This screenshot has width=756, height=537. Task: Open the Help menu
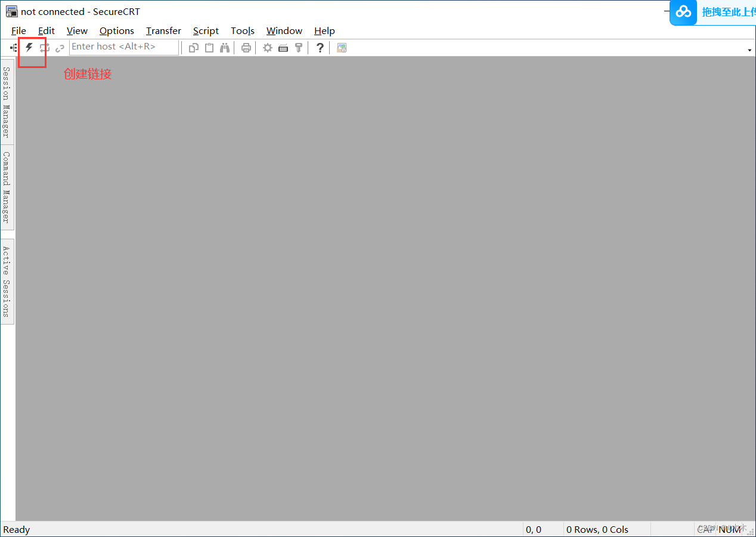tap(324, 31)
